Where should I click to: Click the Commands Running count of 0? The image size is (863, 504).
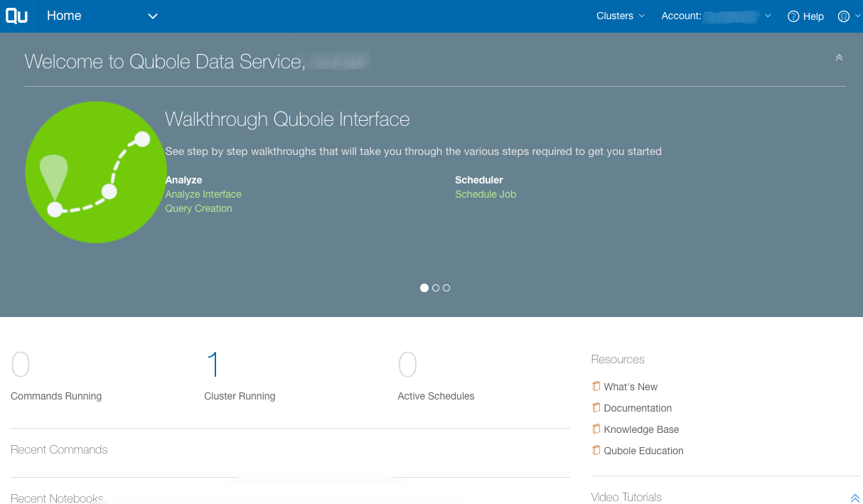[x=21, y=365]
